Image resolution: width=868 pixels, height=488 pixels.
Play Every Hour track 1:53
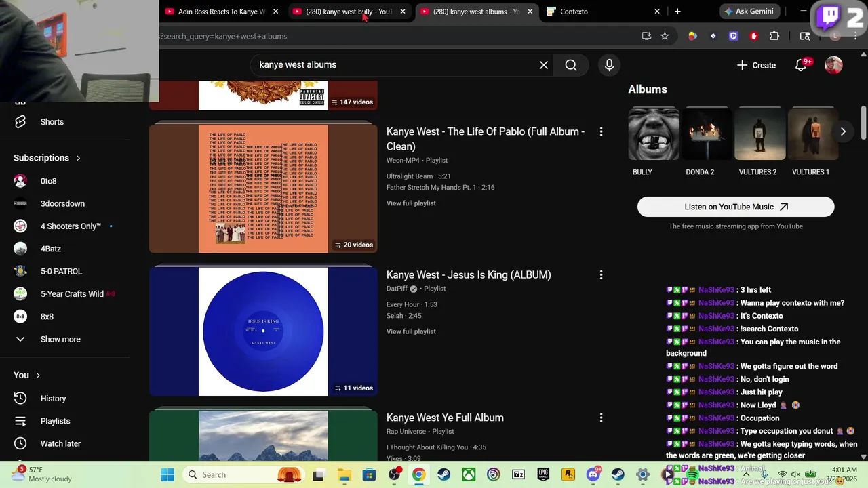(x=412, y=304)
